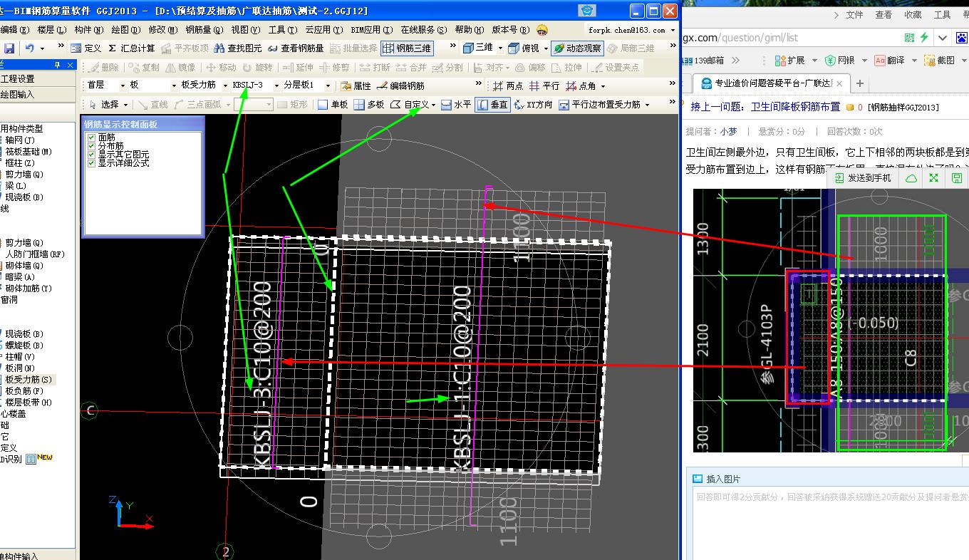Select 单板 single slab mode

click(333, 105)
